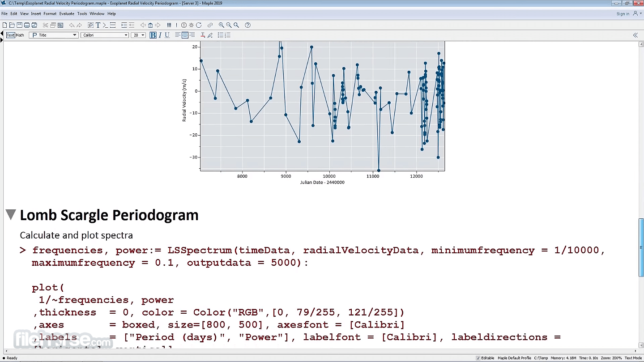
Task: Collapse the side palette with double chevron
Action: (635, 35)
